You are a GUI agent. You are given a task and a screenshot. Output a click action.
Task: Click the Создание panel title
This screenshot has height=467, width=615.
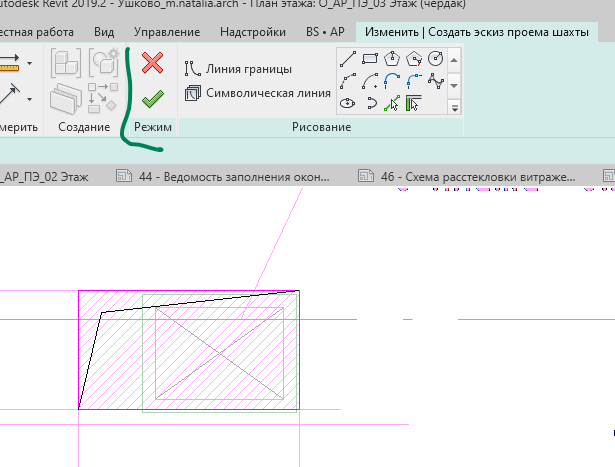[84, 127]
